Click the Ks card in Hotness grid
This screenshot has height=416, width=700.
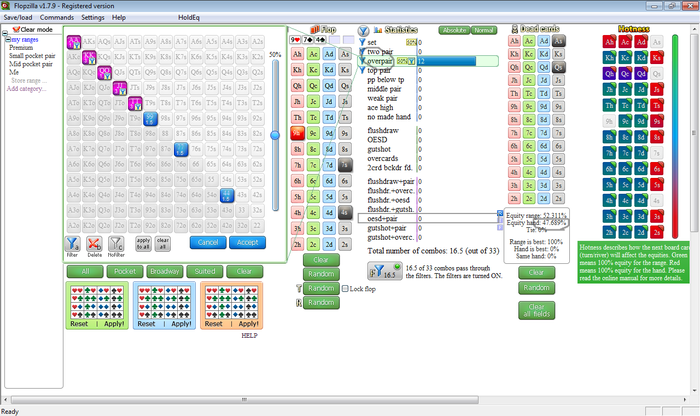pos(656,58)
